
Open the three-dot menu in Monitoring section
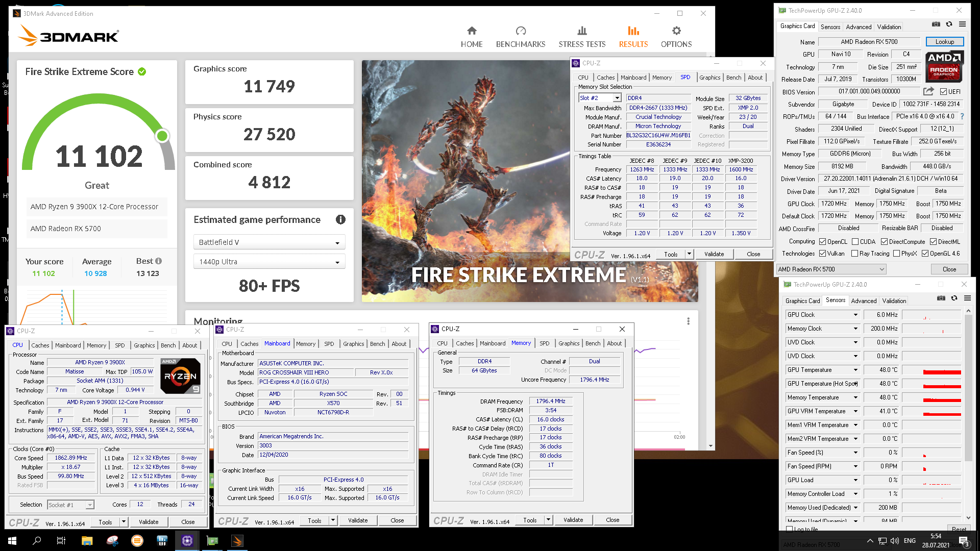coord(688,321)
